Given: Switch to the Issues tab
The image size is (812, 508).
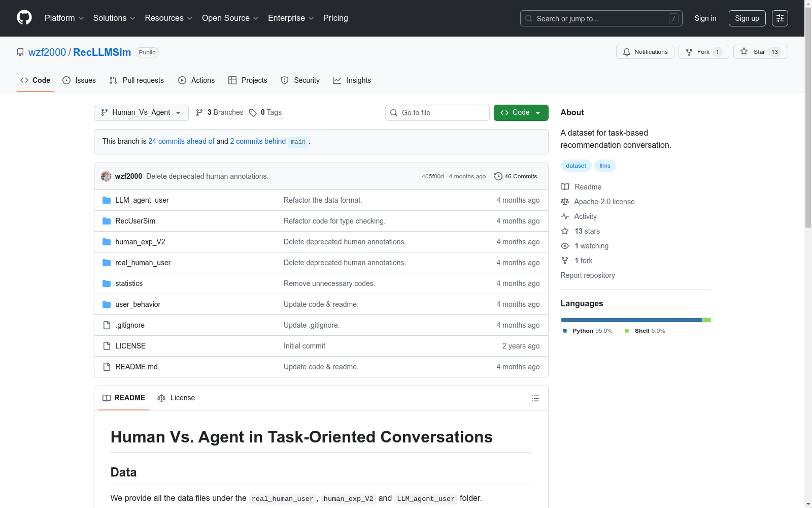Looking at the screenshot, I should pos(79,80).
